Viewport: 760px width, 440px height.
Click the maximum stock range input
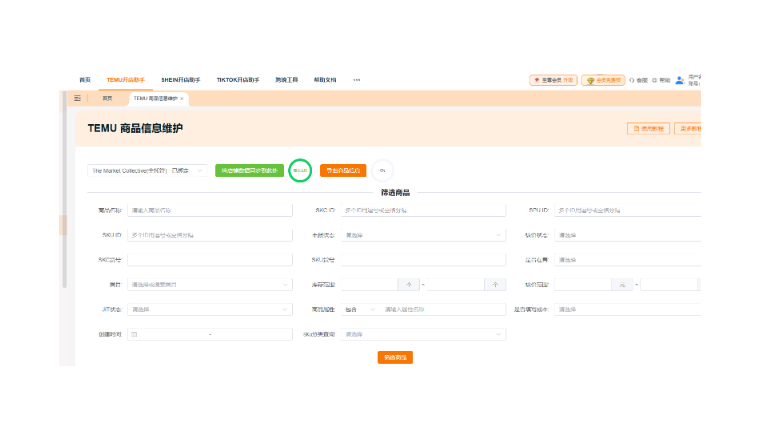456,284
